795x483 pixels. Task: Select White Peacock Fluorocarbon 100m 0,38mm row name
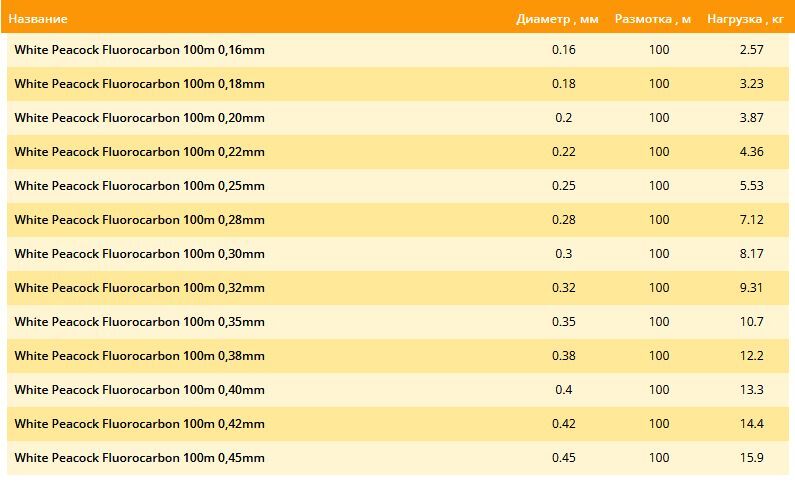click(x=139, y=355)
